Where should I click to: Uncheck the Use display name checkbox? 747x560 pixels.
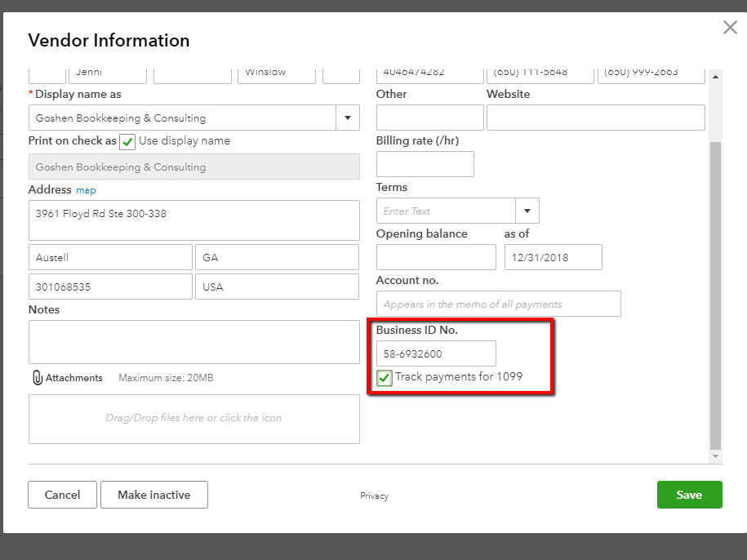click(x=127, y=141)
